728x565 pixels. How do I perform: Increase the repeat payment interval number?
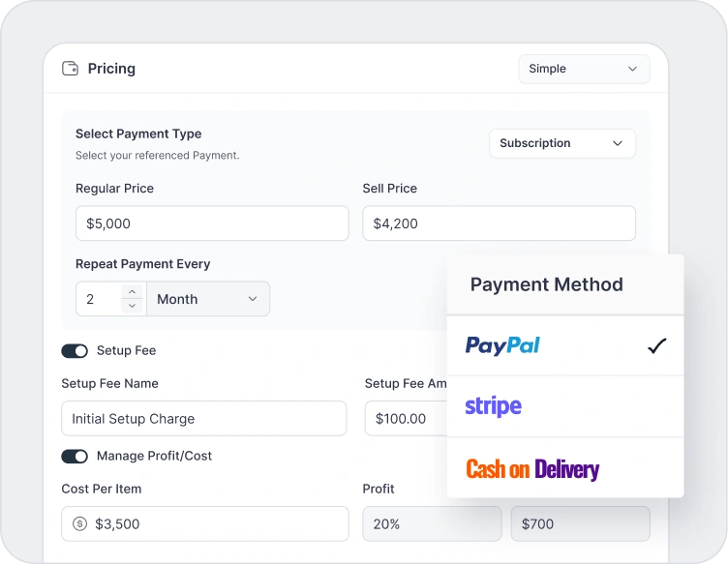click(x=132, y=292)
